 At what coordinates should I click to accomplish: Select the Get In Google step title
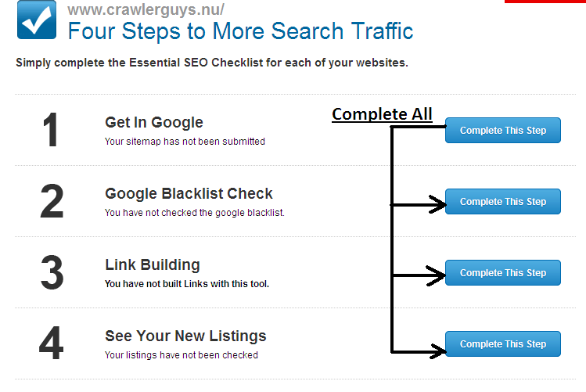[154, 123]
